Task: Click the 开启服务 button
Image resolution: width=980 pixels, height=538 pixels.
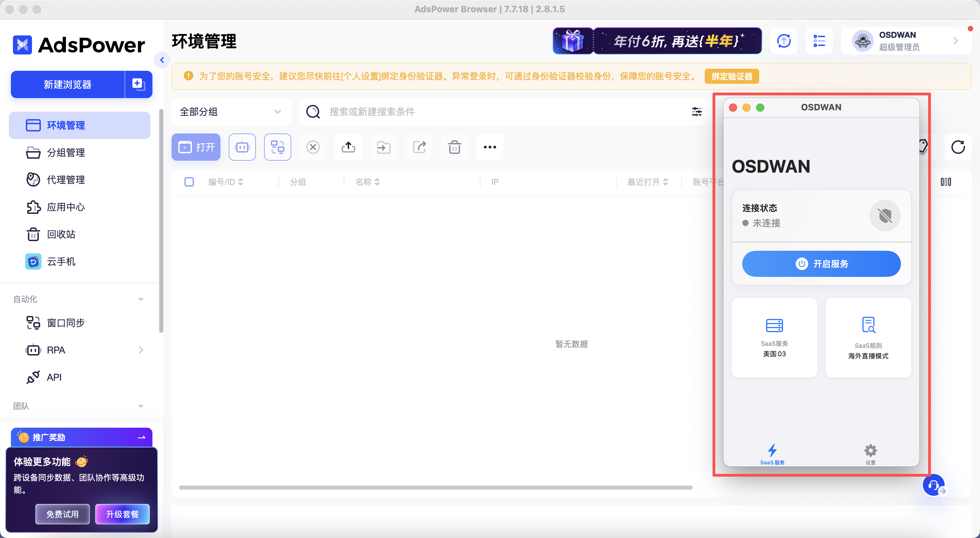Action: [x=821, y=264]
